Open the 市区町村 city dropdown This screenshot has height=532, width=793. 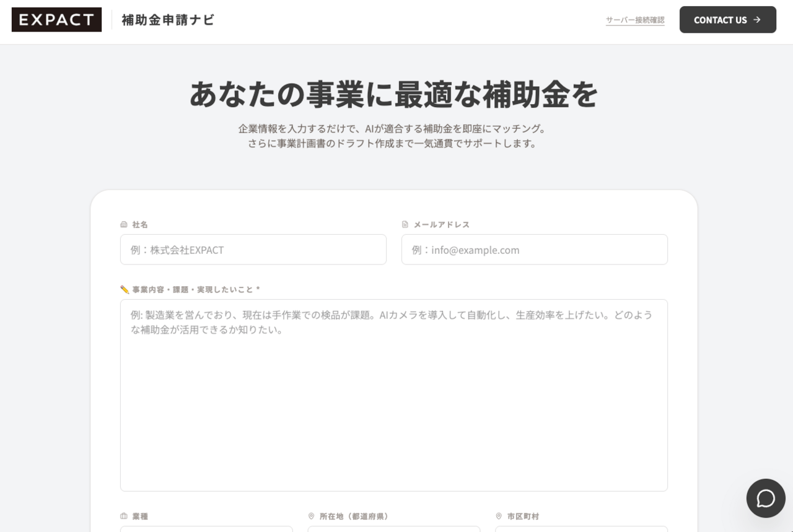(x=581, y=531)
